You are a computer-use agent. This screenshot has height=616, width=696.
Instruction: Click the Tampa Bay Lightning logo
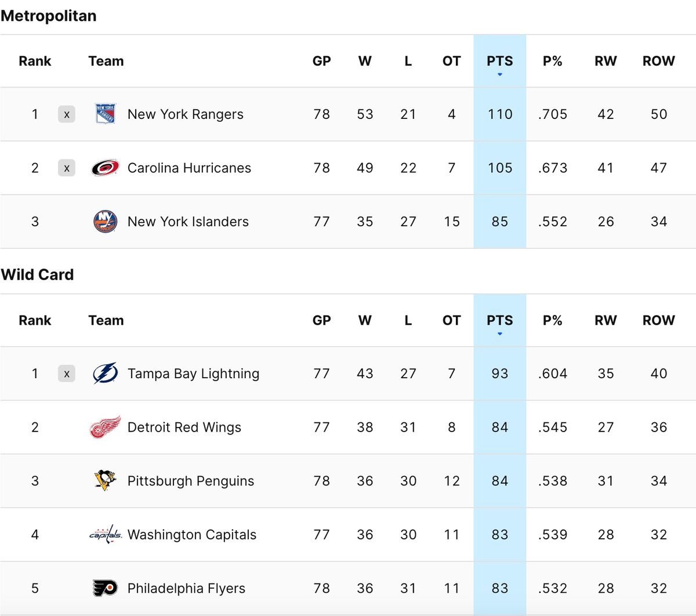106,374
